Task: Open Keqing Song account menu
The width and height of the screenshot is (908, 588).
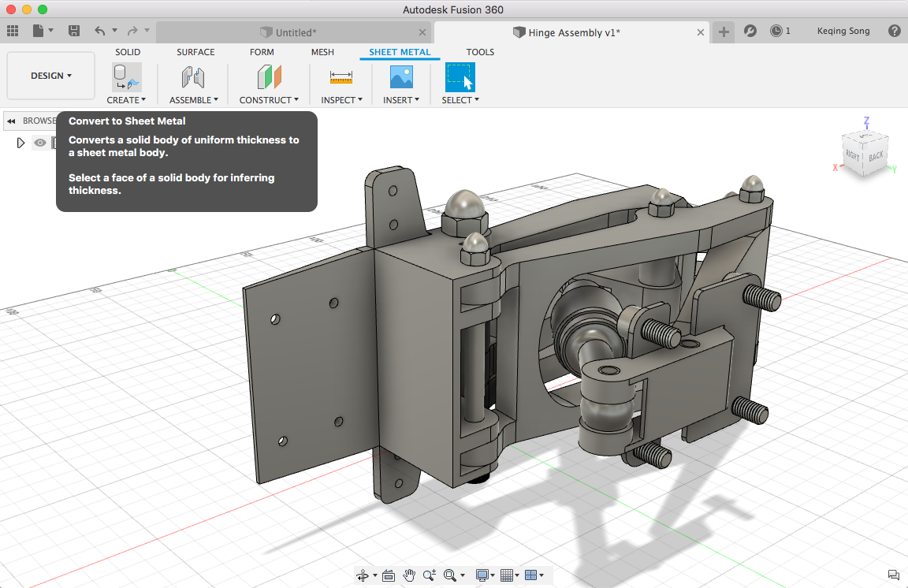Action: coord(843,32)
